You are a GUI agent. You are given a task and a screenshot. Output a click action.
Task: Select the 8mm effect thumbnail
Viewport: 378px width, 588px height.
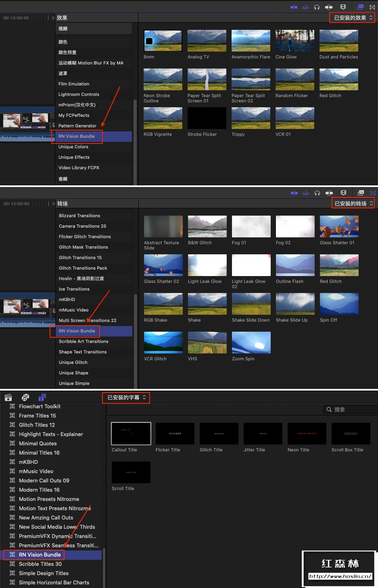[x=163, y=41]
